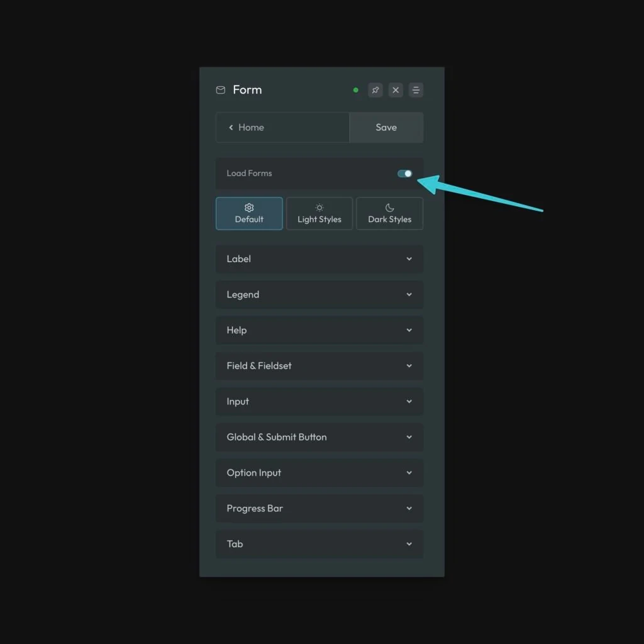Click the green status dot indicator
Viewport: 644px width, 644px height.
pos(356,90)
